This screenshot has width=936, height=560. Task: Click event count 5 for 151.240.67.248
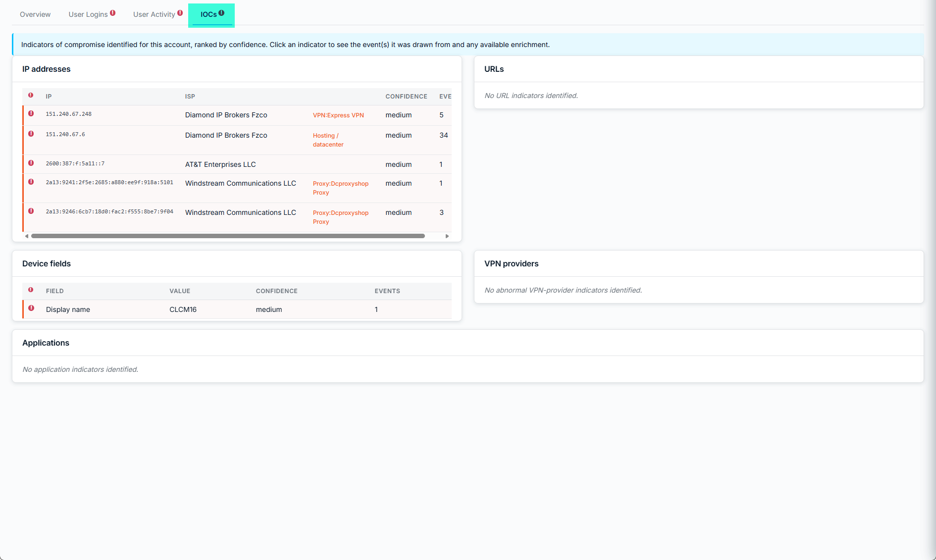441,115
